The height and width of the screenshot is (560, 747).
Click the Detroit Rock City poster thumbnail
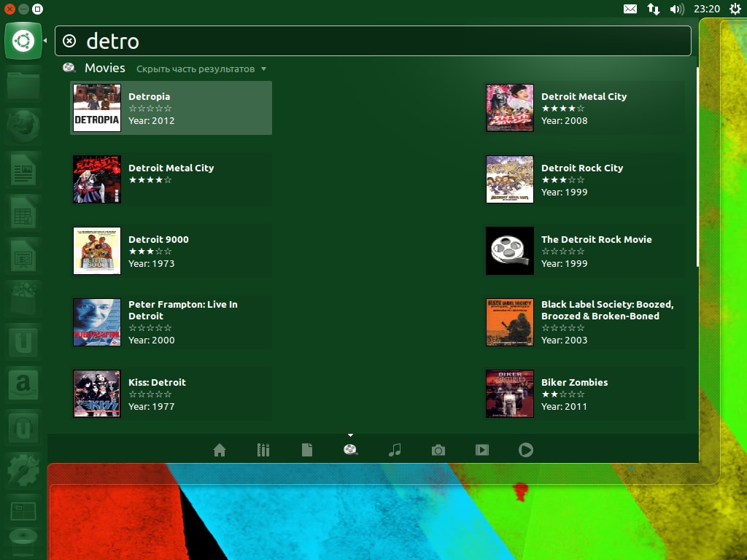(x=510, y=179)
